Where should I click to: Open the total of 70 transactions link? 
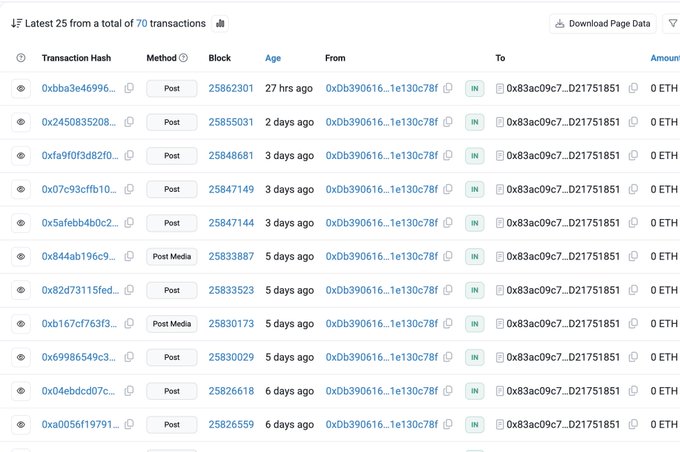coord(142,23)
